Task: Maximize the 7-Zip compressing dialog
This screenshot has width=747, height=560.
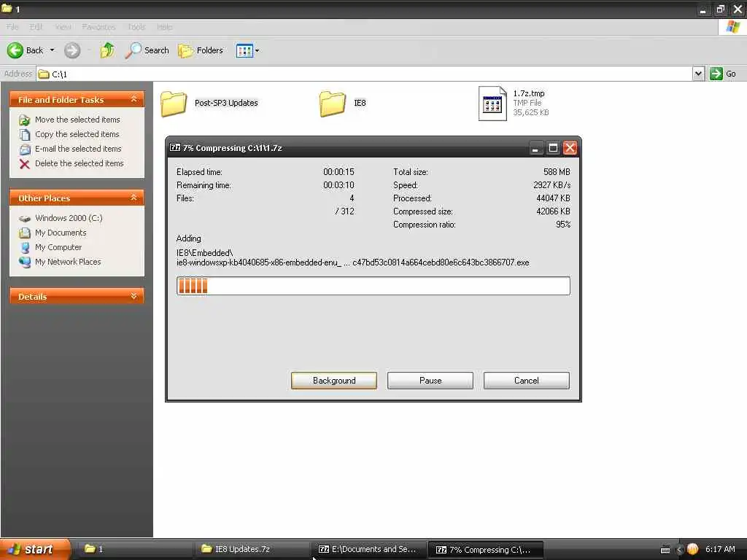Action: tap(553, 148)
